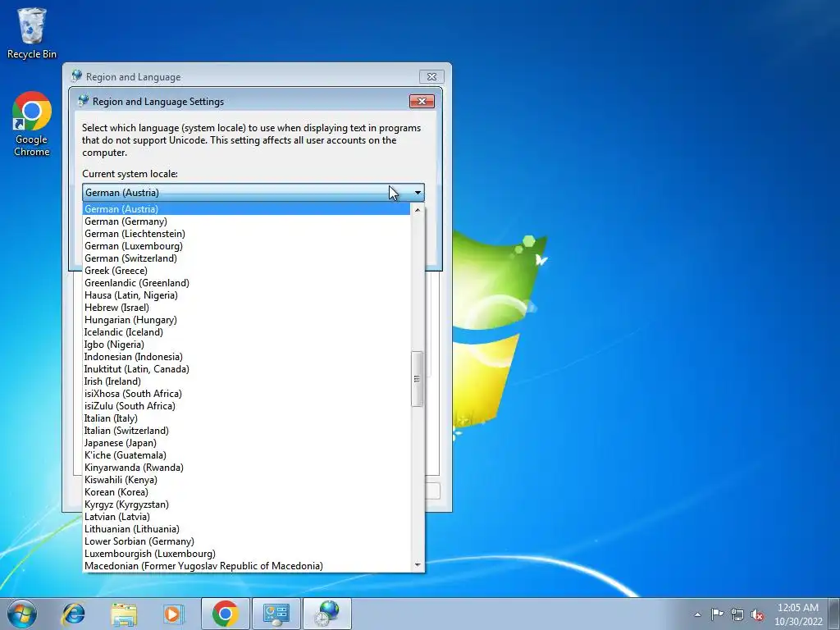Show hidden tray icons arrow

click(697, 614)
